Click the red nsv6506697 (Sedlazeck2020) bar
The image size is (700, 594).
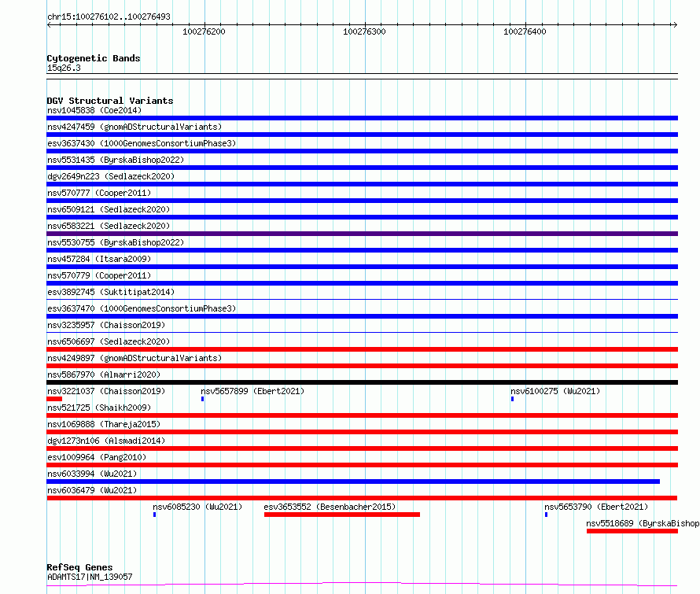click(x=362, y=349)
